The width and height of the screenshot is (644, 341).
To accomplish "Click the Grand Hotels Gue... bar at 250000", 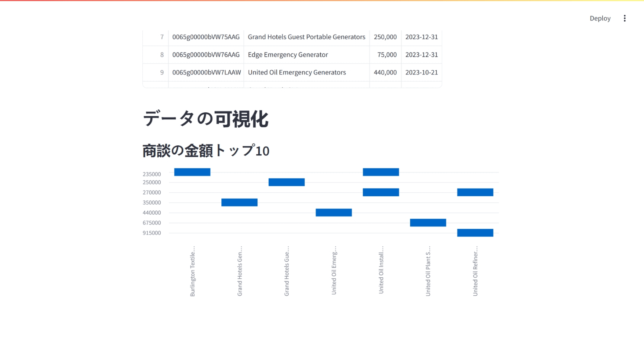I will 286,182.
